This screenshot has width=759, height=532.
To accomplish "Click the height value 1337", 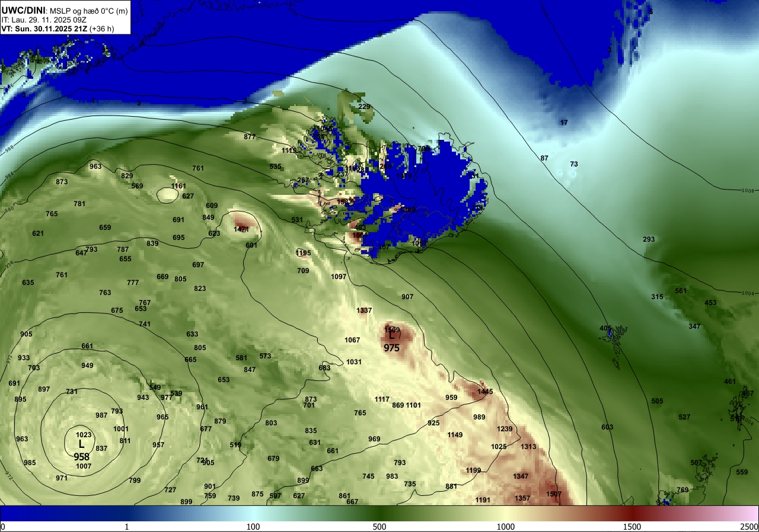I will pos(364,310).
